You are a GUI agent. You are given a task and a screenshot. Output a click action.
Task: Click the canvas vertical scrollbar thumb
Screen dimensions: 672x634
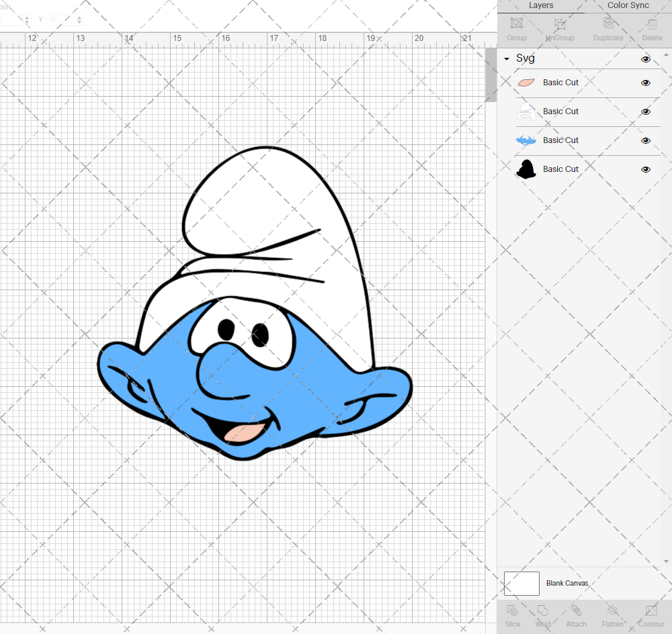click(x=491, y=75)
